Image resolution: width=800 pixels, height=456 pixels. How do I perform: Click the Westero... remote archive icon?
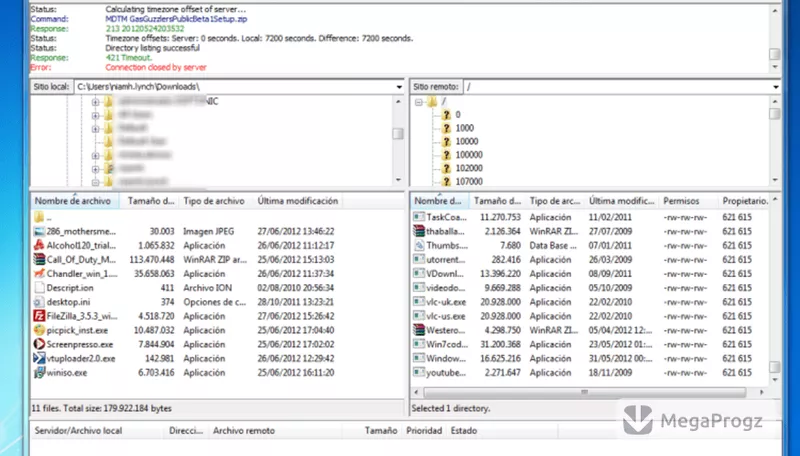coord(419,330)
